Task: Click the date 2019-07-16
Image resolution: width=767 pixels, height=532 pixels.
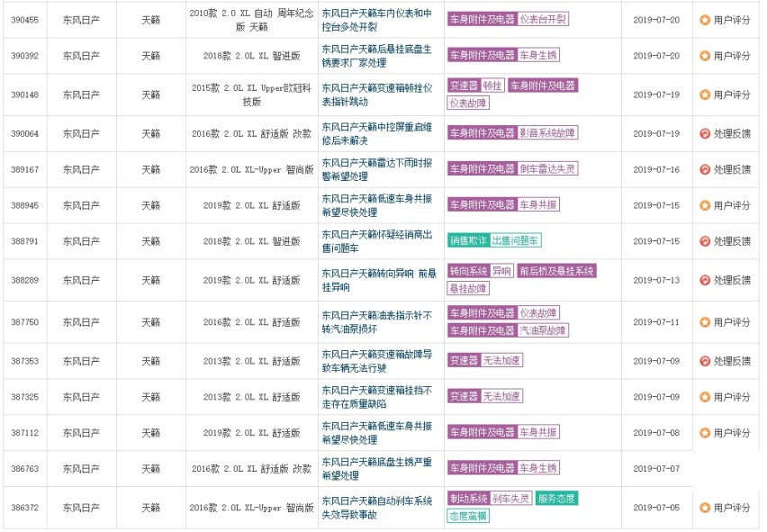Action: 656,169
